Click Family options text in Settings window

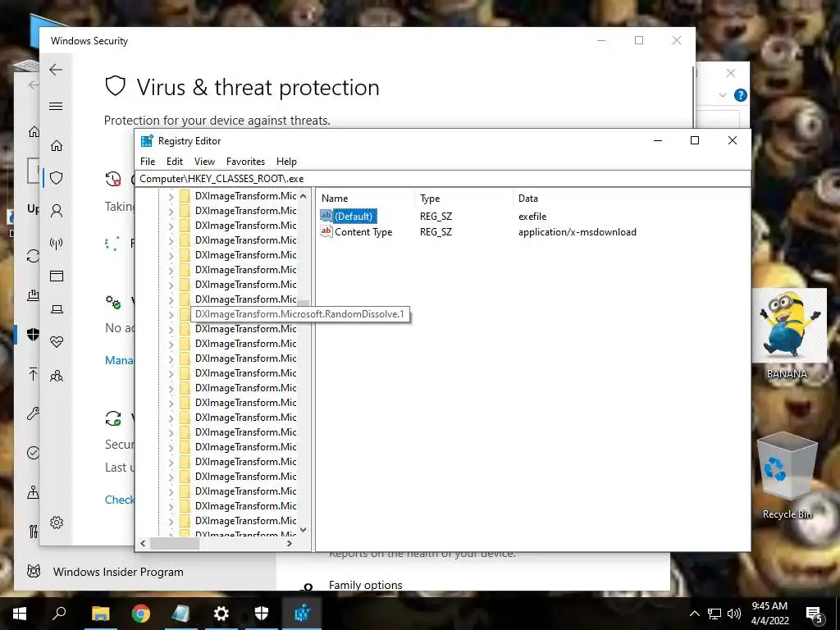[x=365, y=585]
